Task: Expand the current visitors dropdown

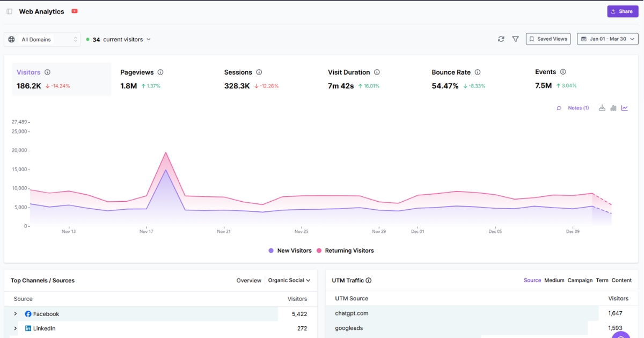Action: [149, 39]
